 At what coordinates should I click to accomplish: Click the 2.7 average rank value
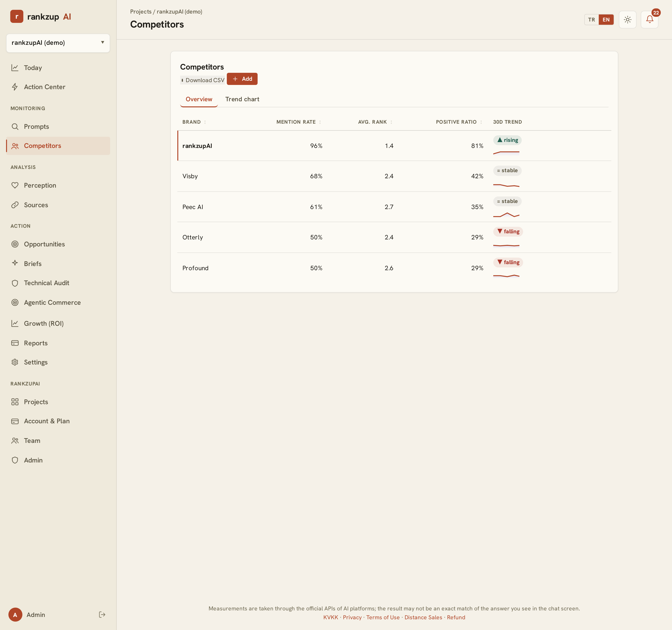click(x=389, y=207)
